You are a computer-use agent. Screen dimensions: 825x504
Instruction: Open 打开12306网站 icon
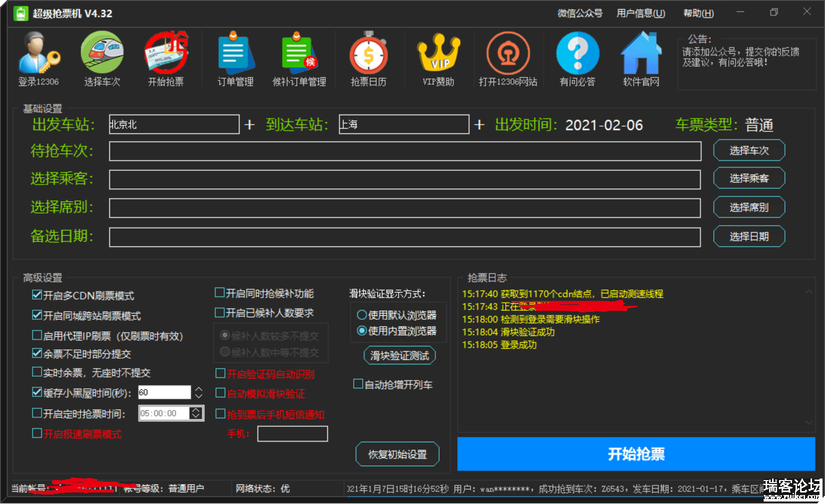tap(508, 59)
